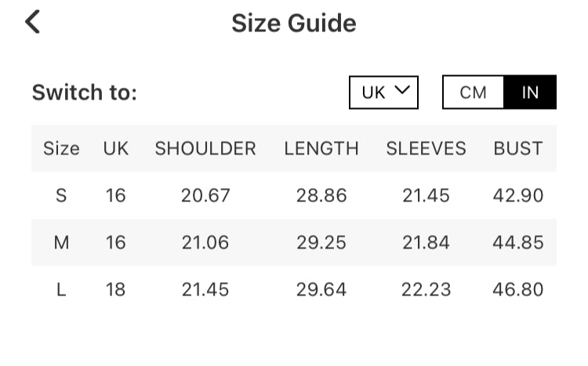Click the Size Guide title
Screen dimensions: 588x366
coord(293,24)
